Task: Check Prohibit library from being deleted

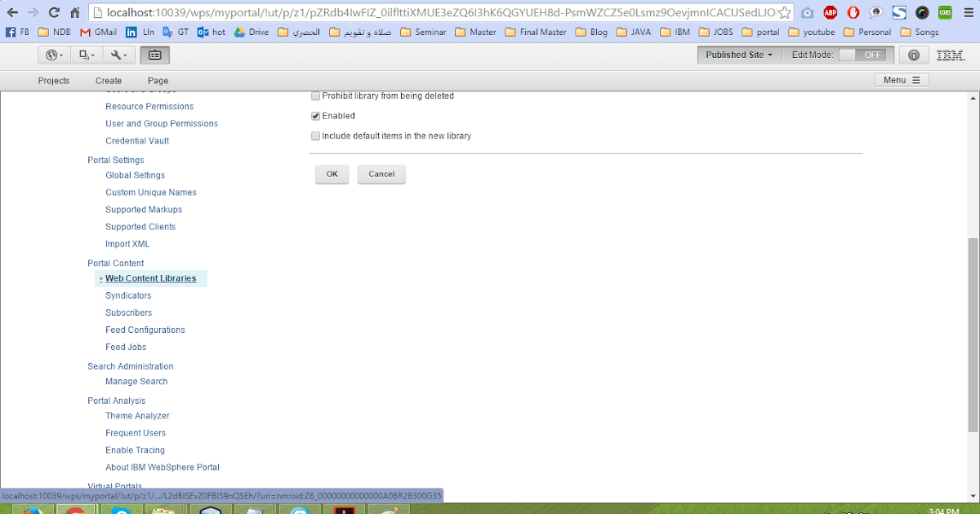Action: [315, 95]
